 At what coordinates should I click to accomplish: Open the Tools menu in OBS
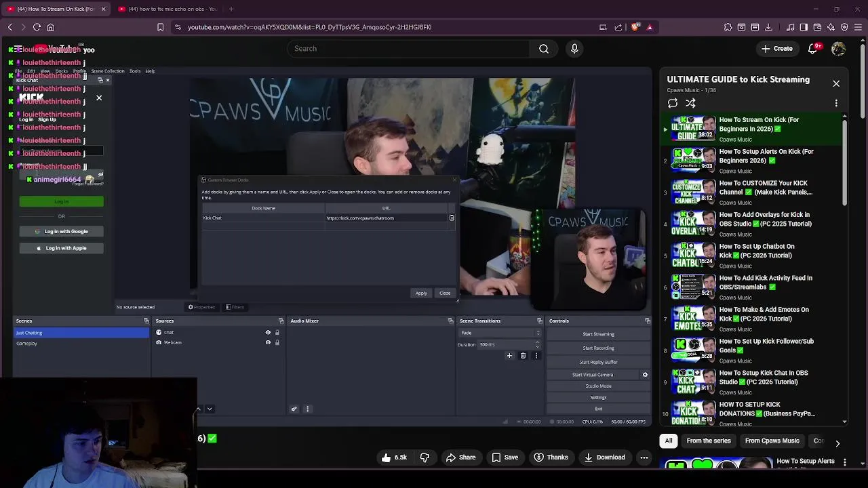tap(135, 71)
